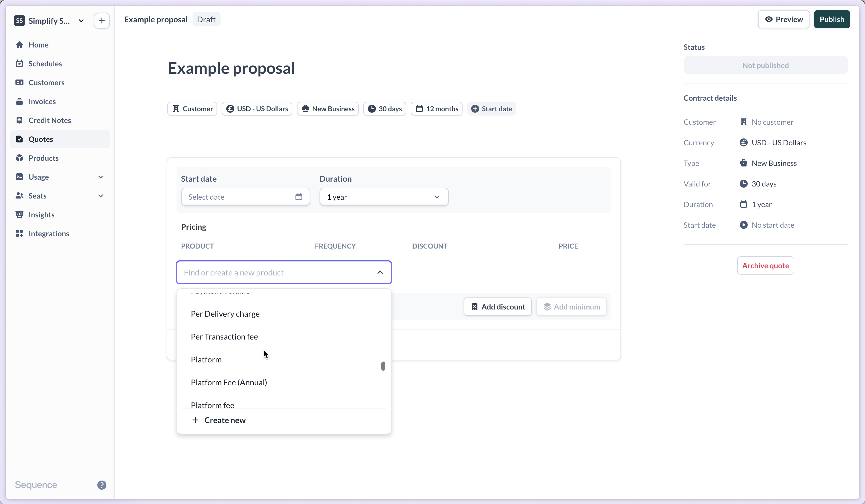This screenshot has width=865, height=504.
Task: Click the Draft status badge
Action: [x=206, y=19]
